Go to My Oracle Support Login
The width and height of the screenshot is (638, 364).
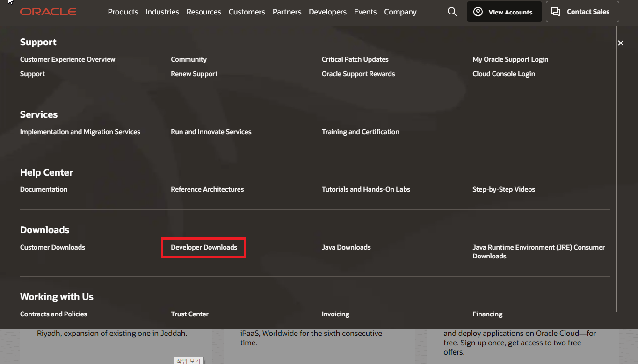tap(510, 59)
